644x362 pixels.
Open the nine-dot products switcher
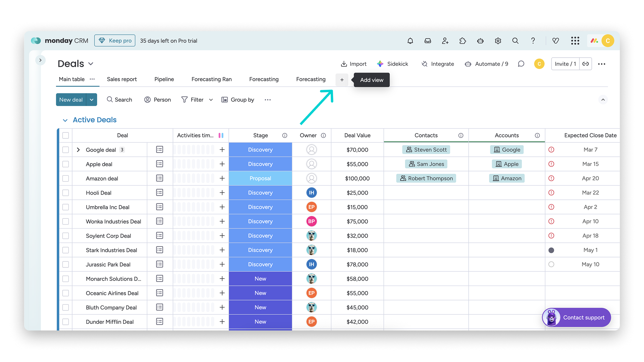tap(575, 41)
